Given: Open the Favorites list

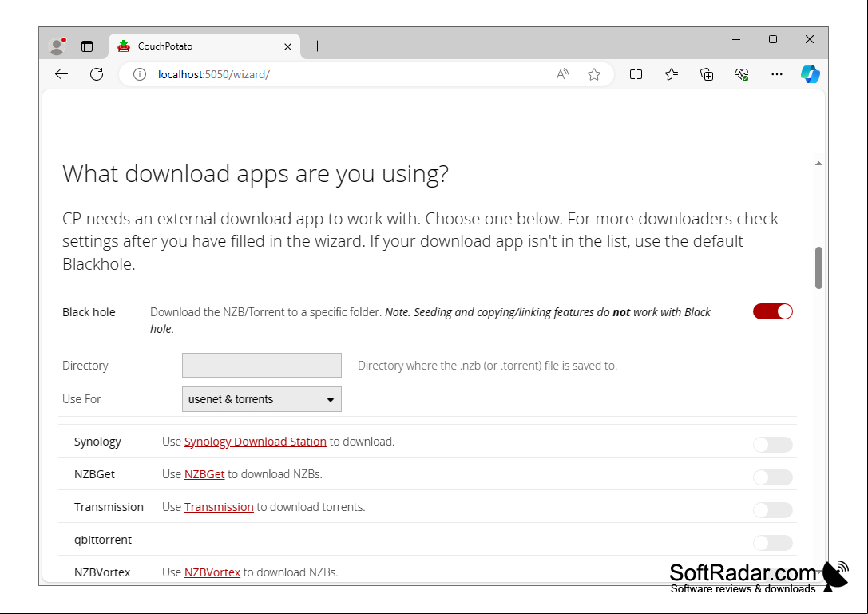Looking at the screenshot, I should [672, 74].
